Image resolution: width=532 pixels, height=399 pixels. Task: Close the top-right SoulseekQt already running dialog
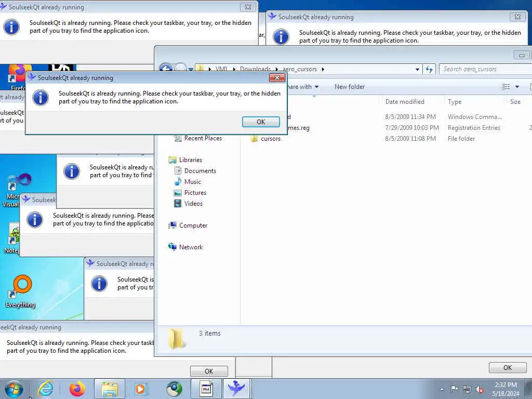(517, 17)
